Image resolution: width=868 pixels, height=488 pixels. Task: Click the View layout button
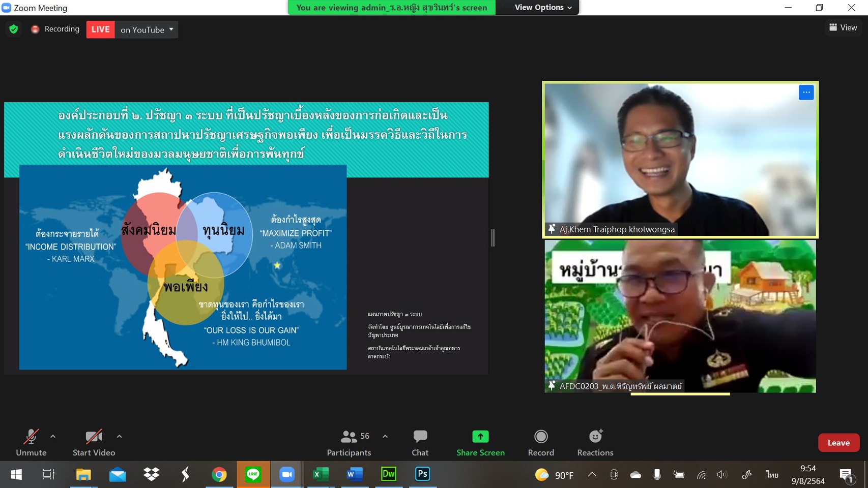843,27
